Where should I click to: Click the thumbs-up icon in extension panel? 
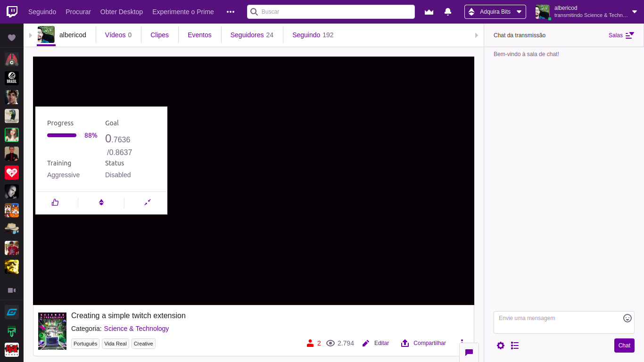(55, 202)
